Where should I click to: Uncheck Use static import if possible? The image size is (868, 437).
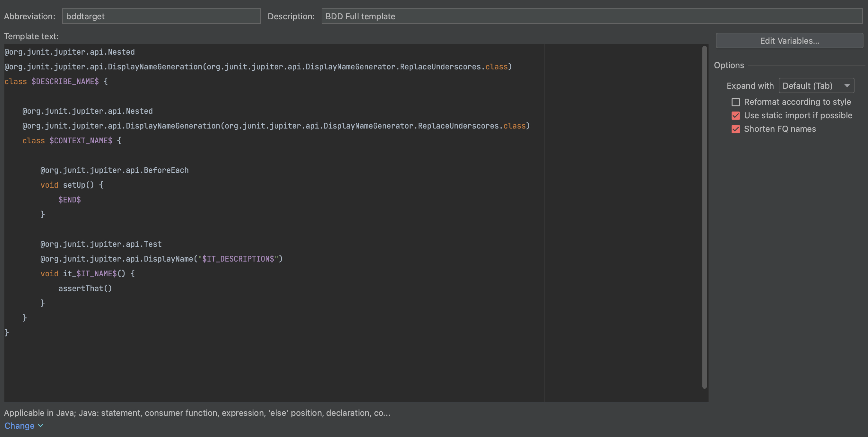tap(735, 115)
